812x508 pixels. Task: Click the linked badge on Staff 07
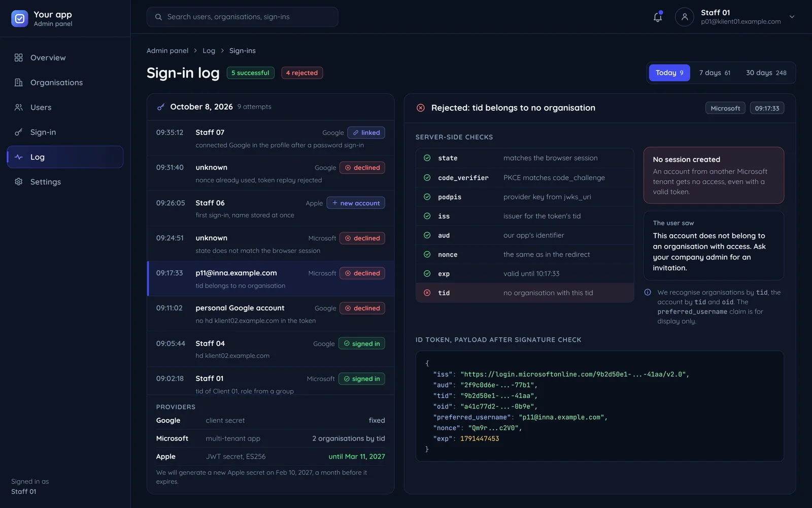point(366,133)
